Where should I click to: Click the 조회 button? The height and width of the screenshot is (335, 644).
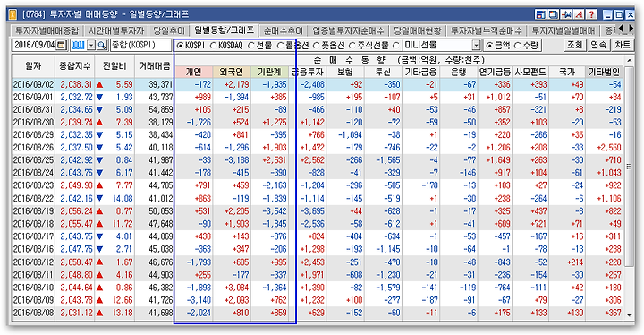[574, 45]
